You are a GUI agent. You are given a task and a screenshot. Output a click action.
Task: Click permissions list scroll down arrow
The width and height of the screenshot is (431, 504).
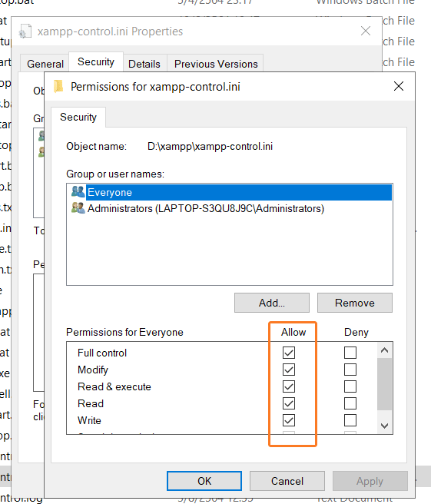384,426
